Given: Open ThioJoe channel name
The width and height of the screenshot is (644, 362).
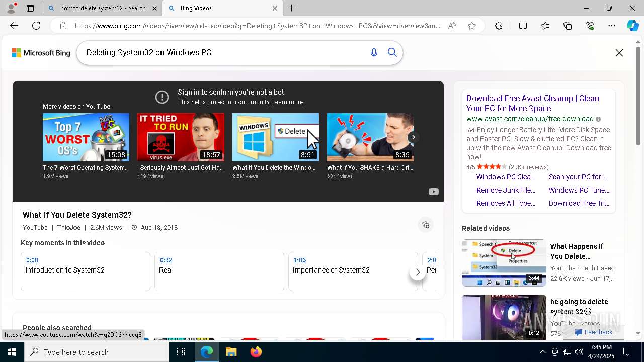Looking at the screenshot, I should coord(69,228).
